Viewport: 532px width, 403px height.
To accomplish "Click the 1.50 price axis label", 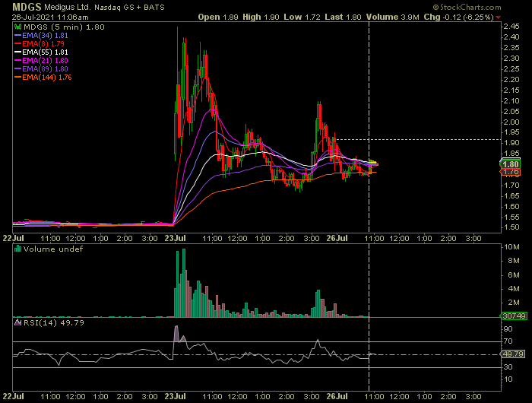I will (511, 227).
